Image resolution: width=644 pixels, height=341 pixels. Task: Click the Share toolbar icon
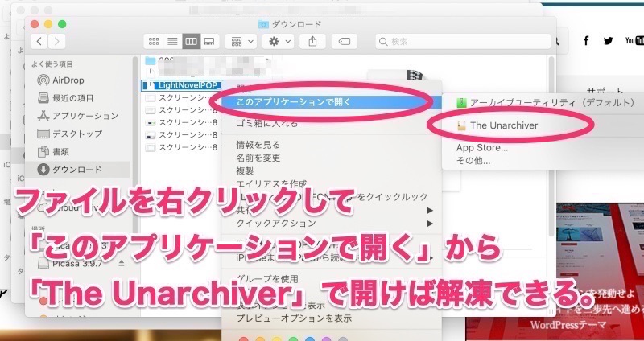pyautogui.click(x=313, y=42)
